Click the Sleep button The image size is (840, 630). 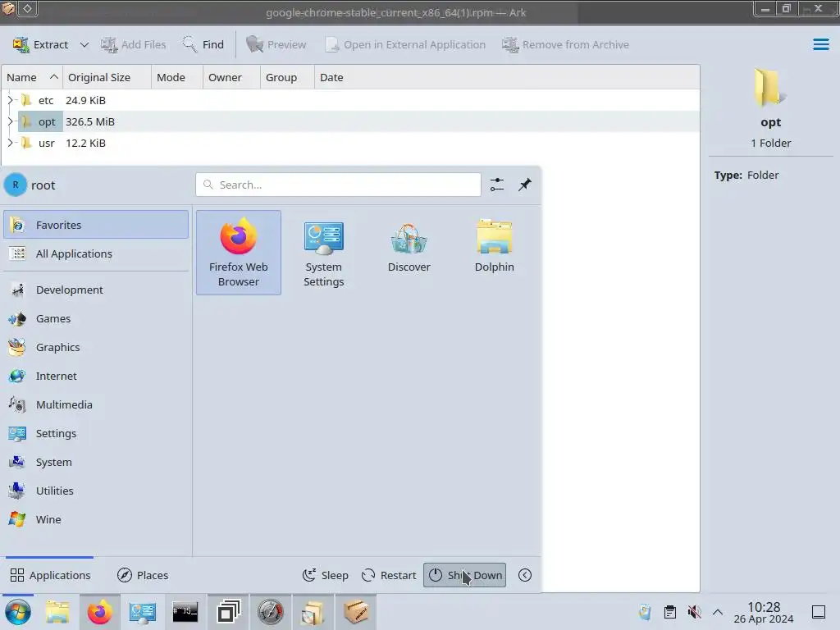tap(326, 575)
